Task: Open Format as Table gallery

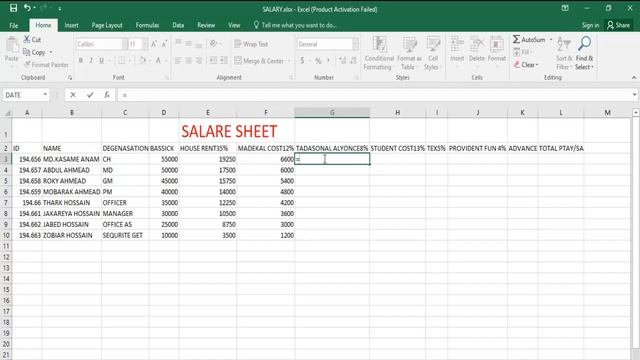Action: tap(409, 53)
